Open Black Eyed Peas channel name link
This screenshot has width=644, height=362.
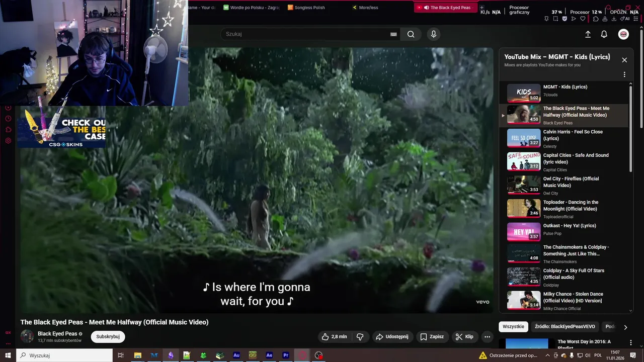(x=57, y=334)
